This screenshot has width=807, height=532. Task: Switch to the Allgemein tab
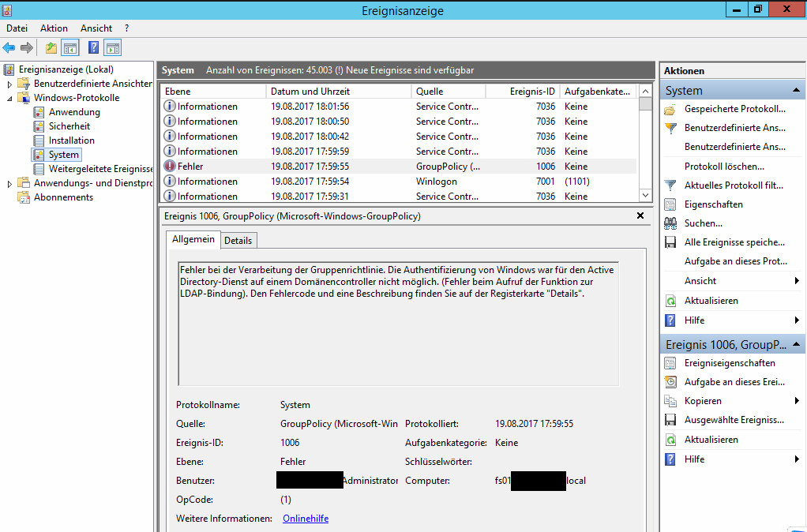[193, 239]
